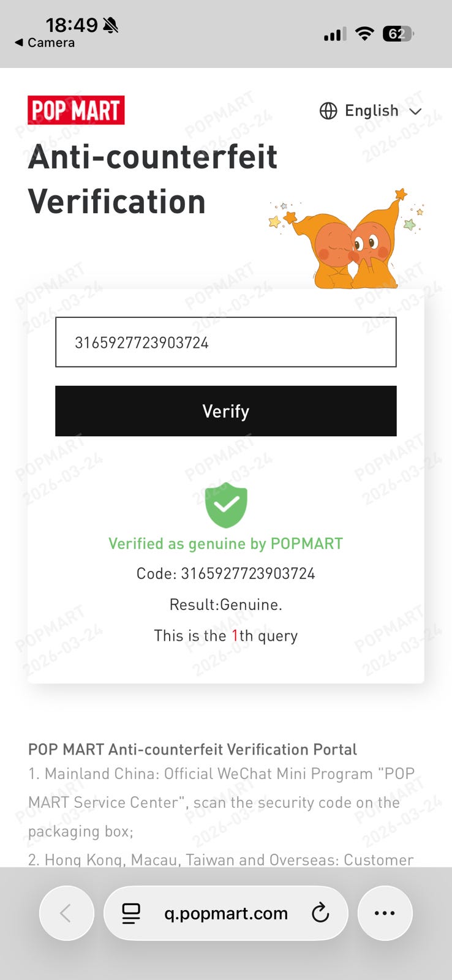The width and height of the screenshot is (452, 980).
Task: Tap the battery status indicator
Action: (398, 34)
